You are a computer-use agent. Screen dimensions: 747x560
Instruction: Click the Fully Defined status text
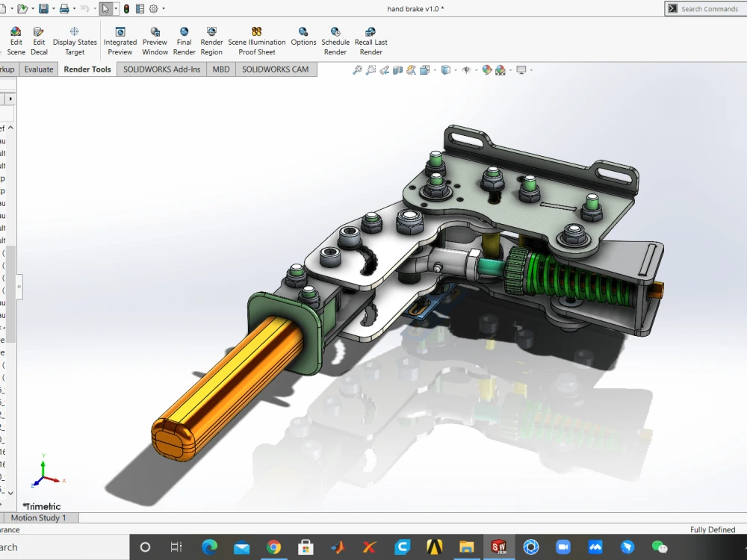point(712,529)
